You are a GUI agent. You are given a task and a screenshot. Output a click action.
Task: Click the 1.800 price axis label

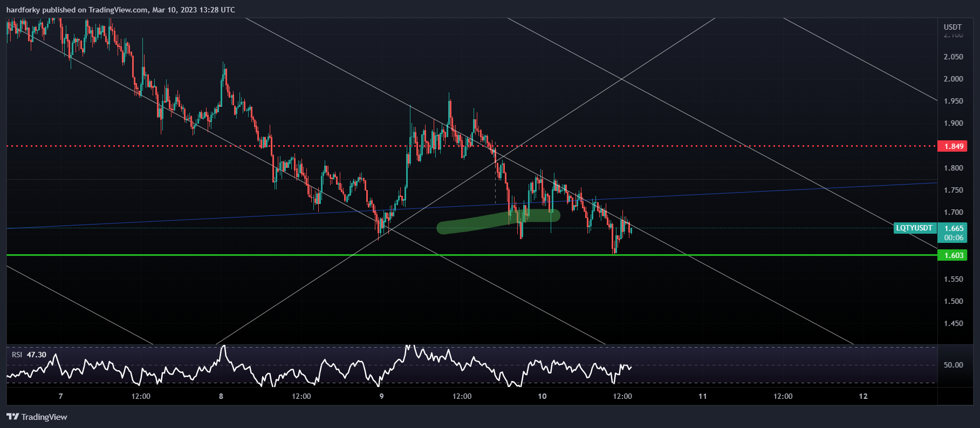coord(953,168)
